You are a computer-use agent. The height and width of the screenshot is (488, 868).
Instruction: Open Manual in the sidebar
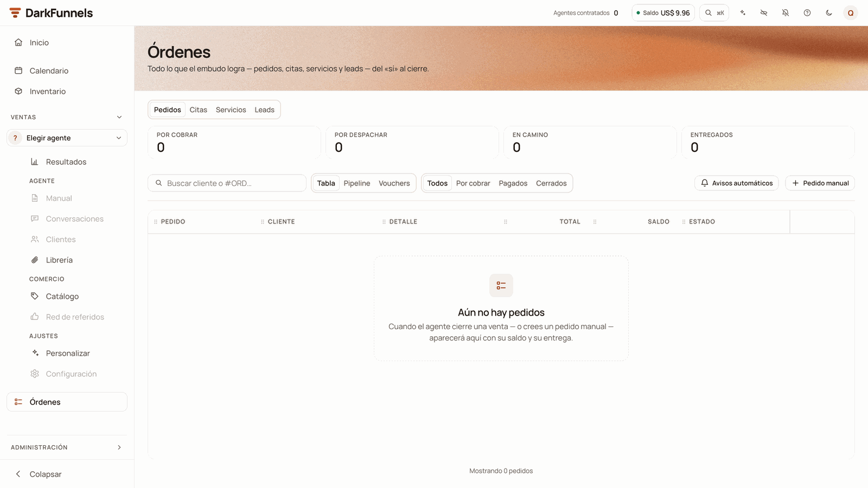[75, 198]
